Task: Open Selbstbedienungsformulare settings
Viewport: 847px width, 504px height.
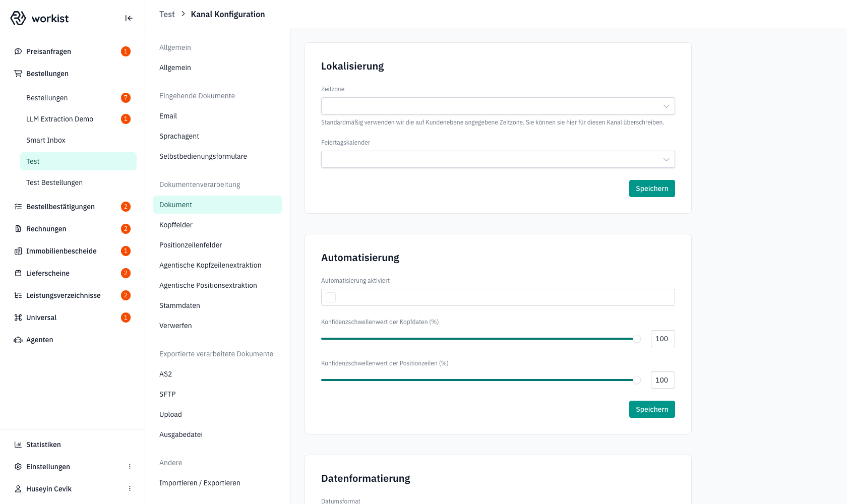Action: (217, 156)
